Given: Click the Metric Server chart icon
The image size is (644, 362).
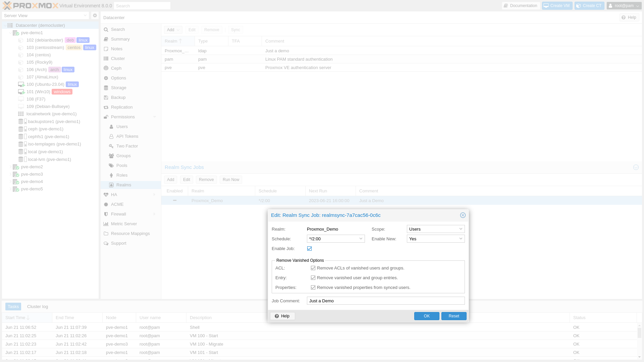Looking at the screenshot, I should tap(106, 224).
